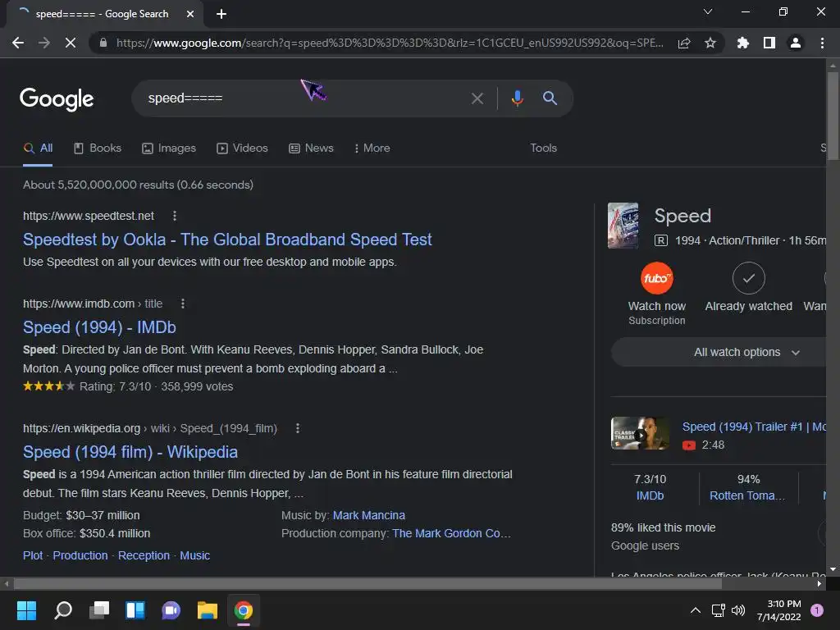Image resolution: width=840 pixels, height=630 pixels.
Task: Open the IMDb 7.3/10 rating link
Action: (650, 487)
